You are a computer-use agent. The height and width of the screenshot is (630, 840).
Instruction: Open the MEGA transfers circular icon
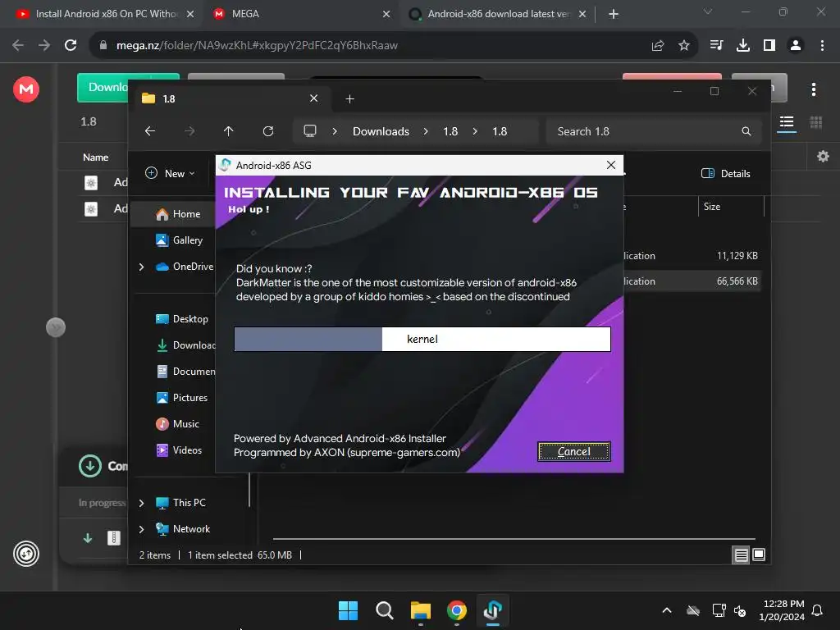(x=25, y=554)
